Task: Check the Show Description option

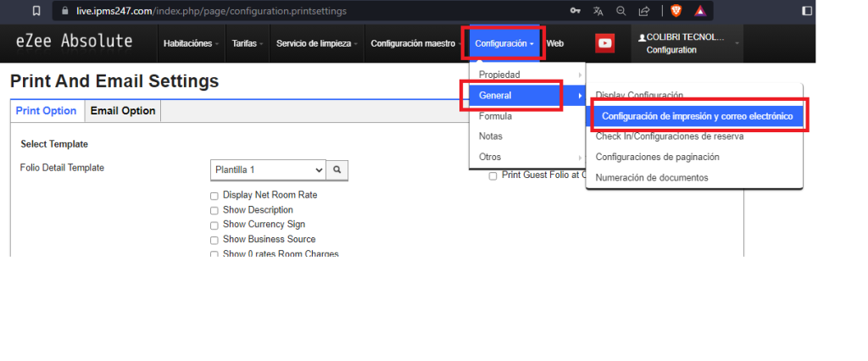Action: 214,210
